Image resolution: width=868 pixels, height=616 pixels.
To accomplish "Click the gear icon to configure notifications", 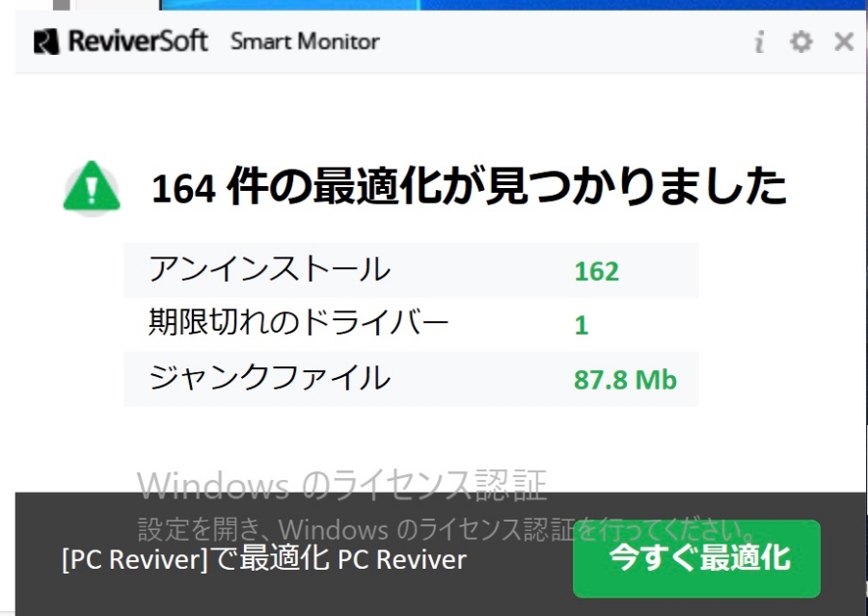I will (x=801, y=41).
